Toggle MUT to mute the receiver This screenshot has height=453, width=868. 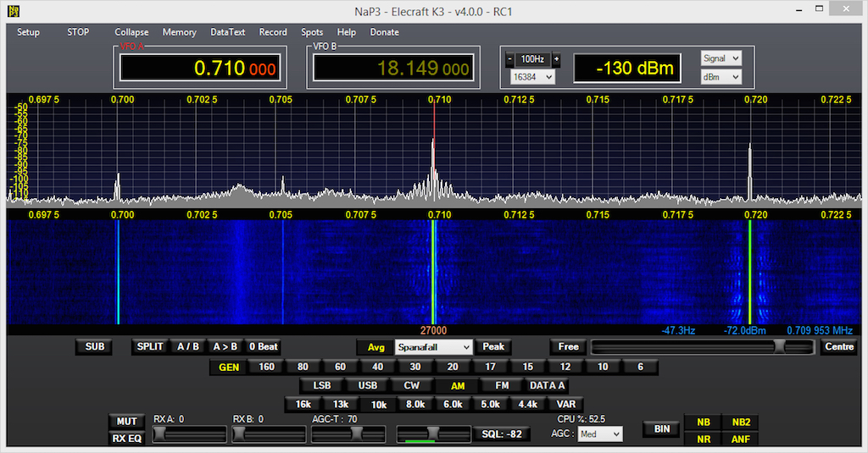[x=126, y=422]
